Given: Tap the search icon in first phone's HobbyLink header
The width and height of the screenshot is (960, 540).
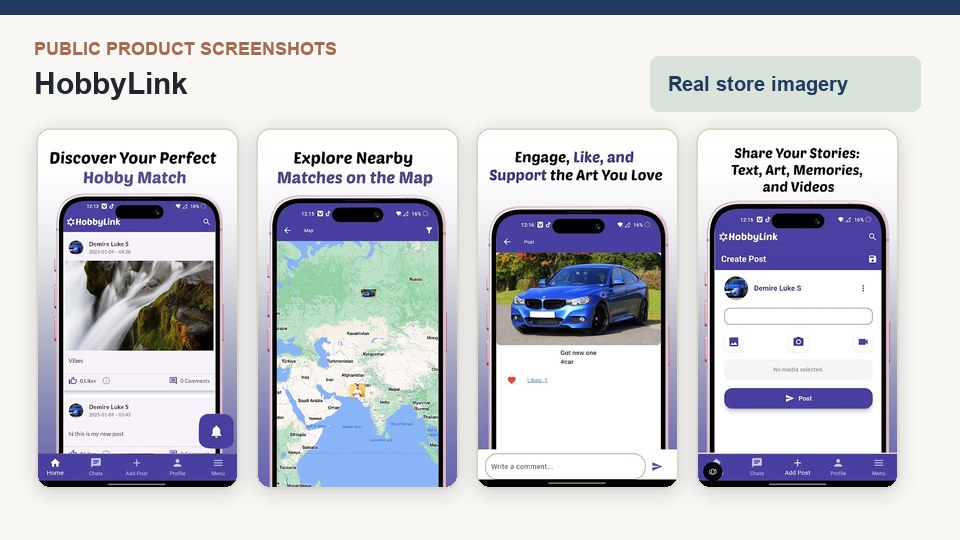Looking at the screenshot, I should (206, 222).
